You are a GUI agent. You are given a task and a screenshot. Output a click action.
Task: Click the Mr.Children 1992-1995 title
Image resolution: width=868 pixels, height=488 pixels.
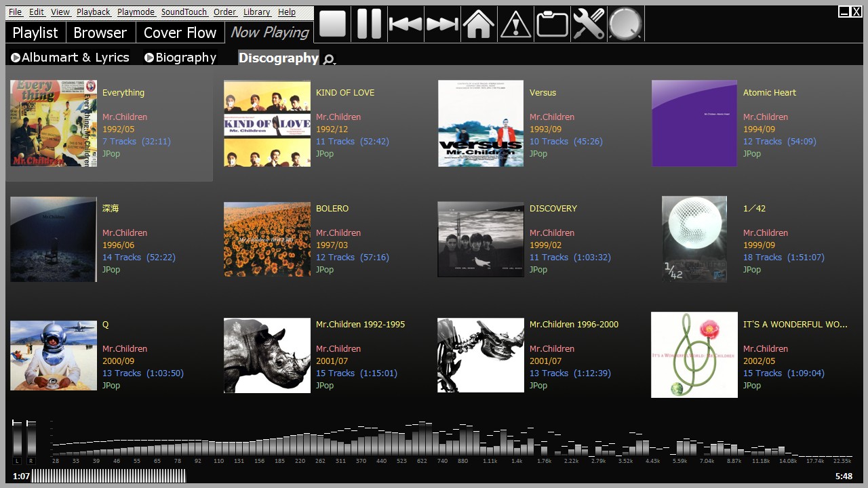361,325
